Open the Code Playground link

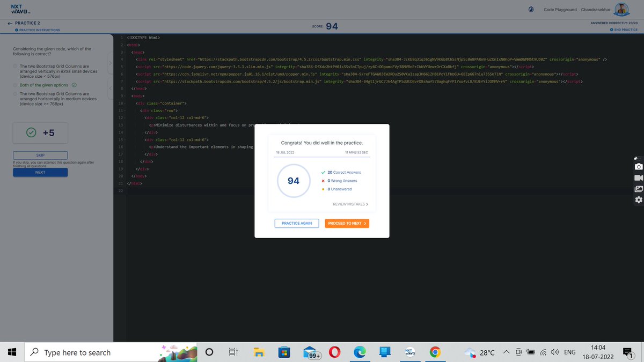pos(560,10)
